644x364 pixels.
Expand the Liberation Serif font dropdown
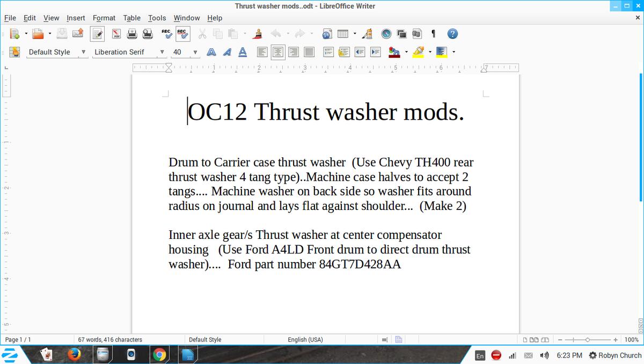[x=162, y=52]
